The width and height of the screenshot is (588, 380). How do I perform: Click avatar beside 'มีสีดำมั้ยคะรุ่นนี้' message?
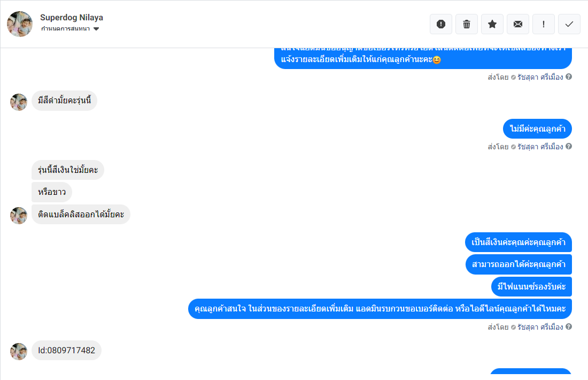pyautogui.click(x=19, y=102)
